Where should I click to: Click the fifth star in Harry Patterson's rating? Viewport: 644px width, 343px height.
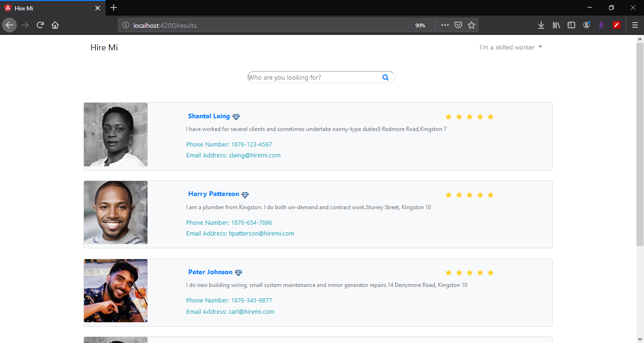click(x=490, y=195)
